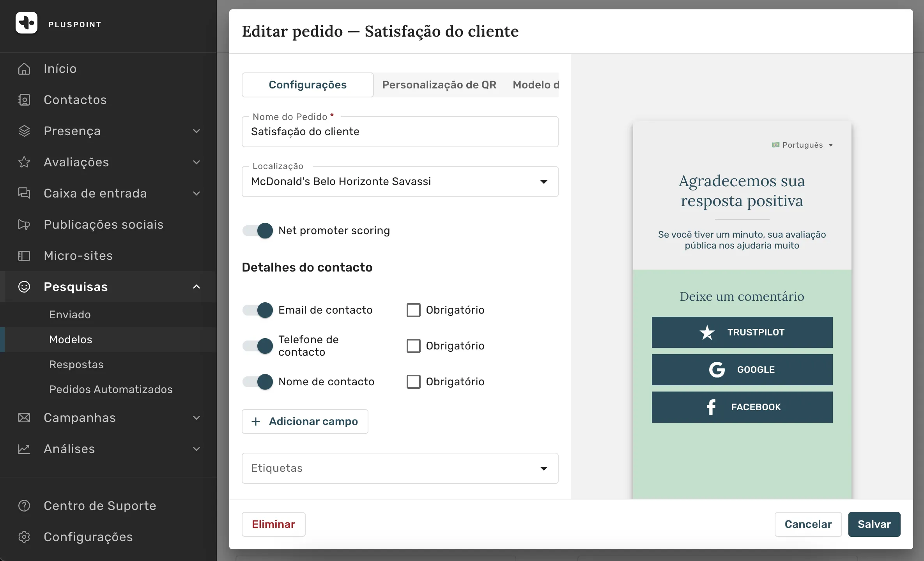Viewport: 924px width, 561px height.
Task: Click the Contactos address book icon
Action: (x=24, y=100)
